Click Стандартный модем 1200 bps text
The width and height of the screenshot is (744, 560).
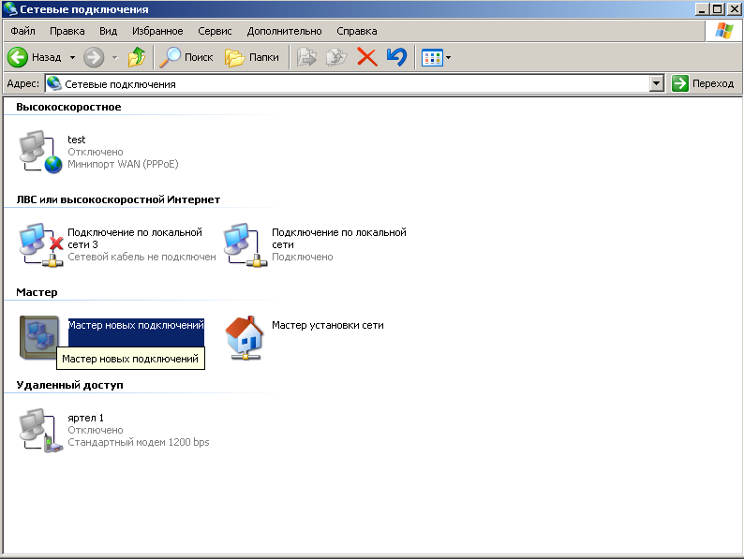pos(138,442)
